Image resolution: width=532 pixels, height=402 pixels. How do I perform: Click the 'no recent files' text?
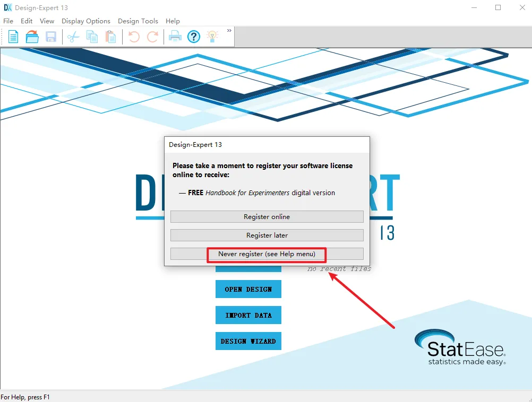[x=339, y=269]
